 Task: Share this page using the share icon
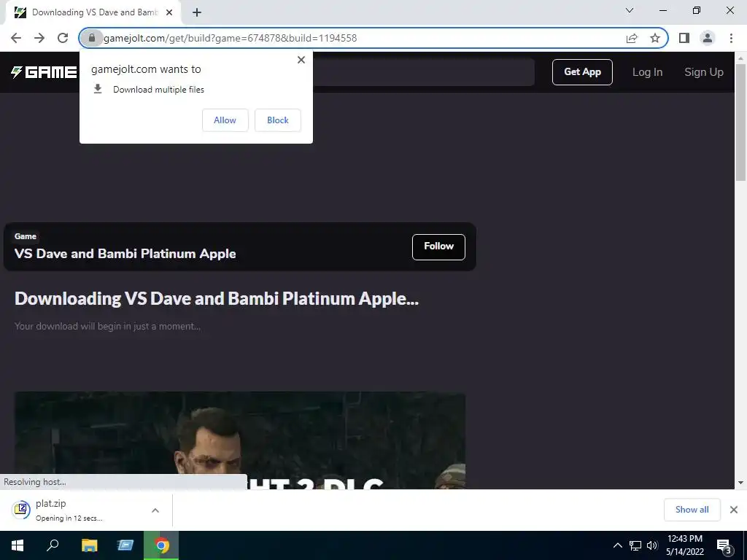click(632, 38)
